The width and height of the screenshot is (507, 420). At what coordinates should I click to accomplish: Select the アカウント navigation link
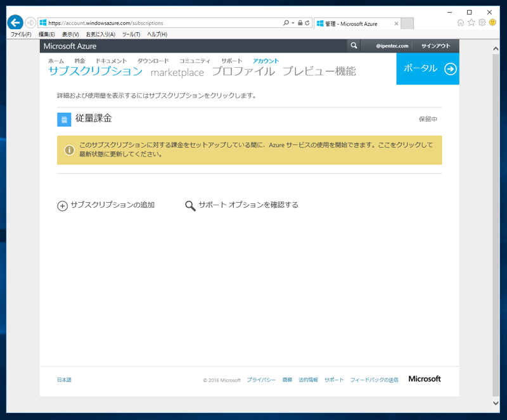(266, 61)
